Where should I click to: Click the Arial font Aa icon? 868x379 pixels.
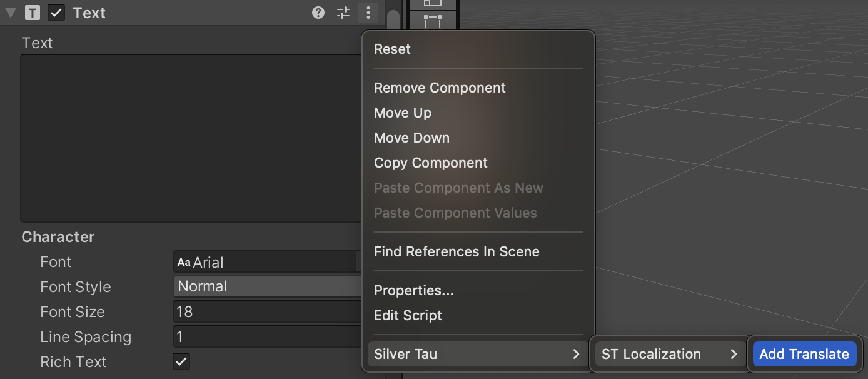coord(184,262)
